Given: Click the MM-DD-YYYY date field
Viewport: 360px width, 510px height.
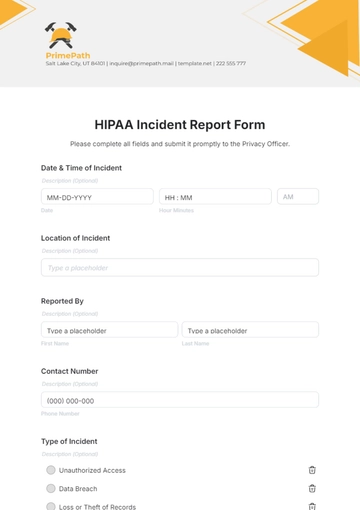Looking at the screenshot, I should [x=97, y=197].
